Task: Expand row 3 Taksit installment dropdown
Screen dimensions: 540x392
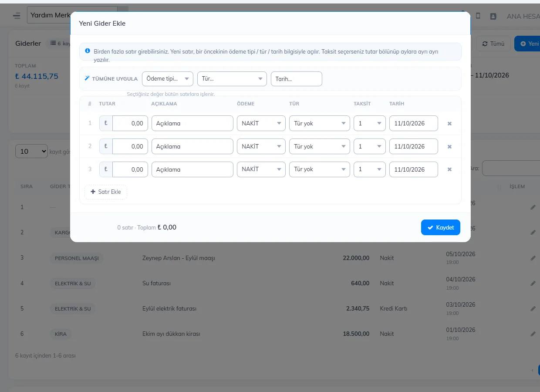Action: [370, 169]
